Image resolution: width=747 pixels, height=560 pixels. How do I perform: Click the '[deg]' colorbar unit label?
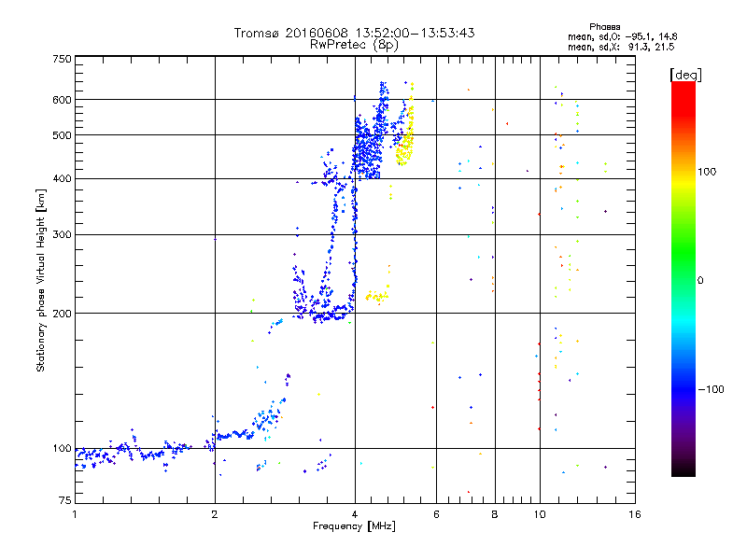685,75
